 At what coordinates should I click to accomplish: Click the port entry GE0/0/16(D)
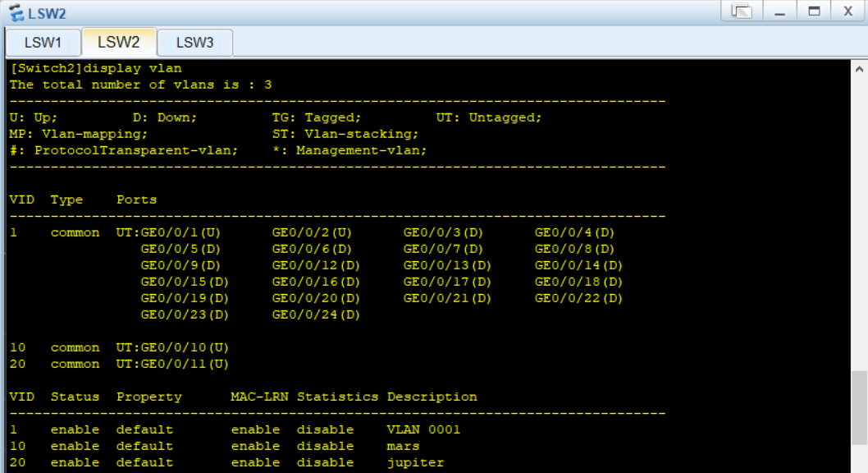316,282
